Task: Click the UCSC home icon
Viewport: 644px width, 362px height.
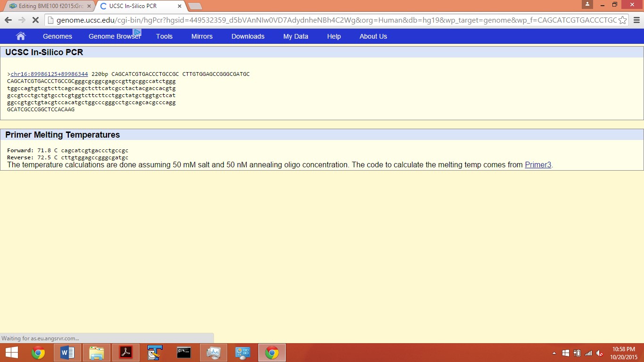Action: pos(20,36)
